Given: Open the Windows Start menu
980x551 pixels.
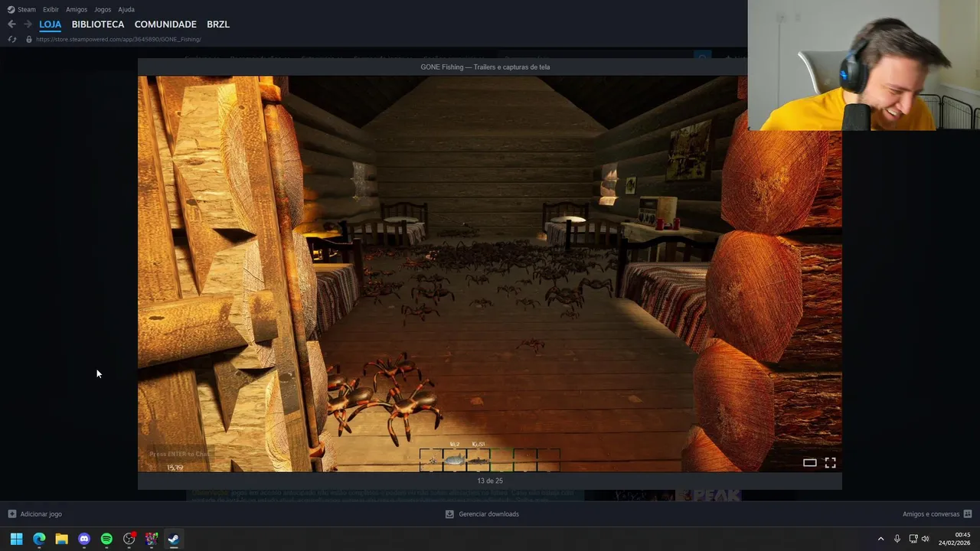Looking at the screenshot, I should pyautogui.click(x=16, y=539).
